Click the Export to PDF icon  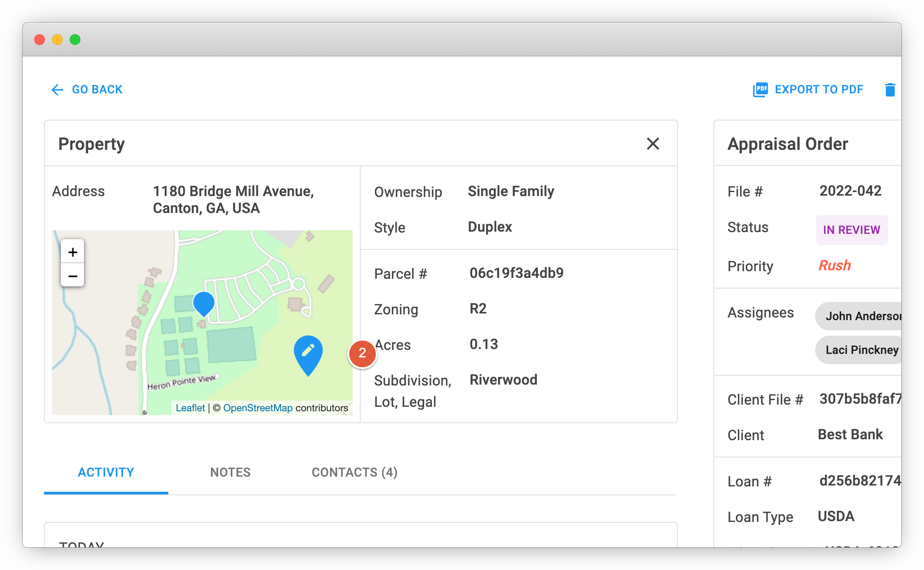[761, 89]
